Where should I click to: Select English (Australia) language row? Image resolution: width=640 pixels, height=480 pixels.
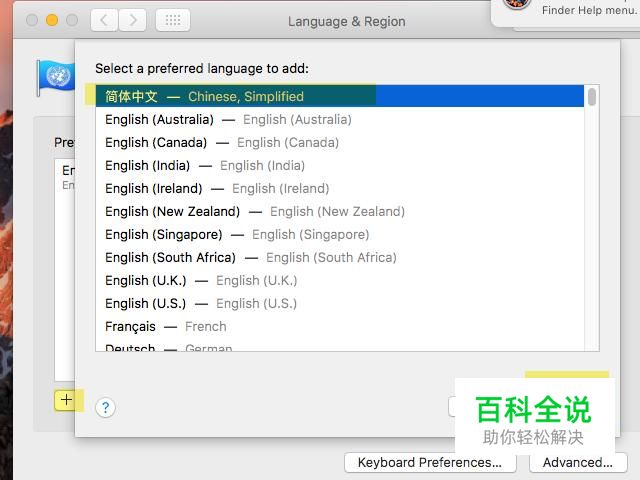point(340,120)
